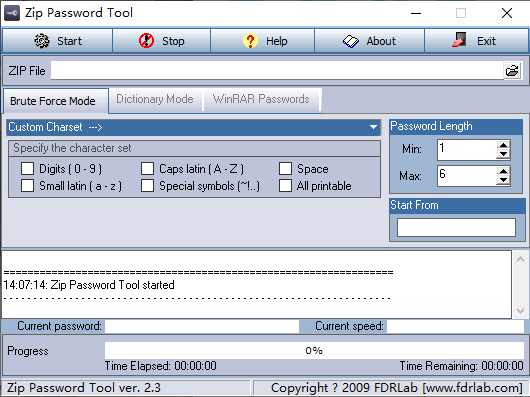The image size is (530, 397).
Task: Click the log scrollbar up arrow
Action: 520,259
